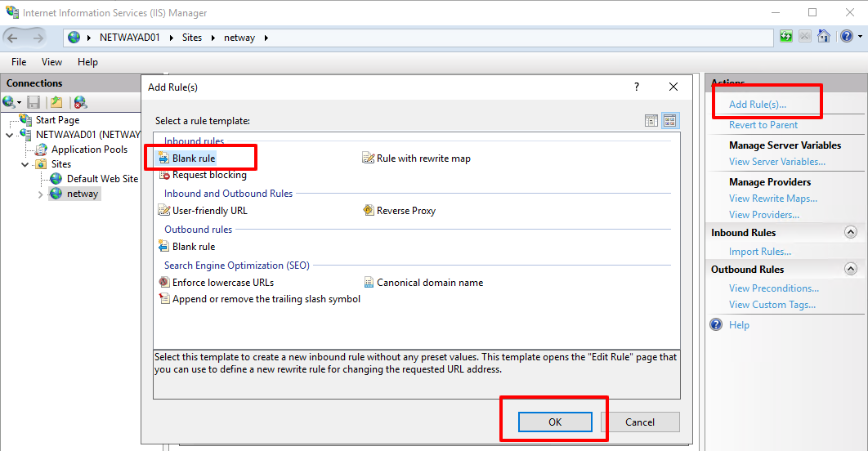
Task: Click the Delete connection icon in Connections toolbar
Action: (80, 102)
